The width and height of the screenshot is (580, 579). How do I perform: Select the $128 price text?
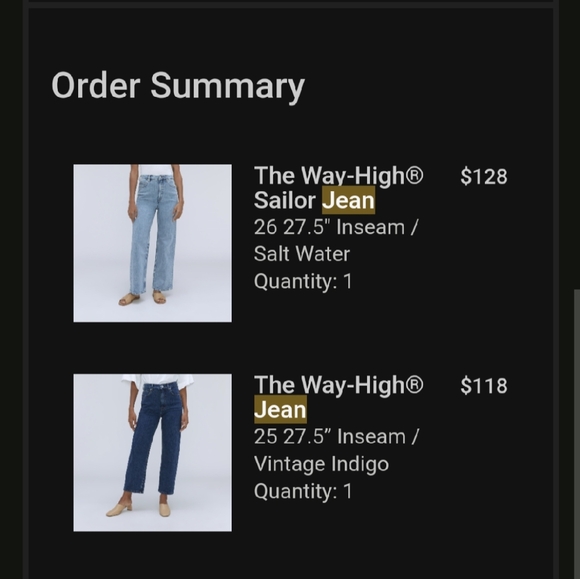(484, 176)
